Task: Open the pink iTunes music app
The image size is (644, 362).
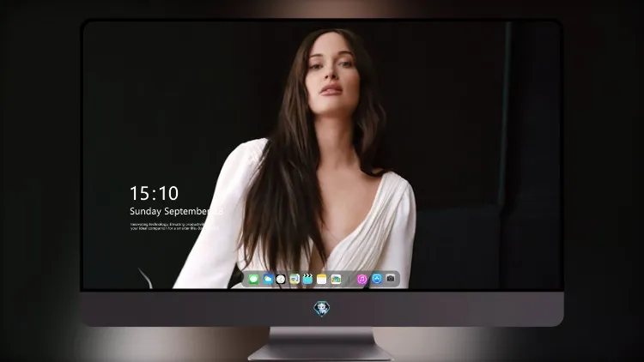Action: [x=361, y=280]
